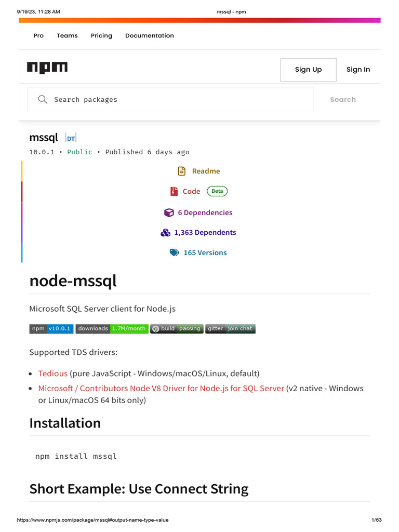Screen dimensions: 399x532
Task: Click the Readme document icon
Action: tap(181, 171)
